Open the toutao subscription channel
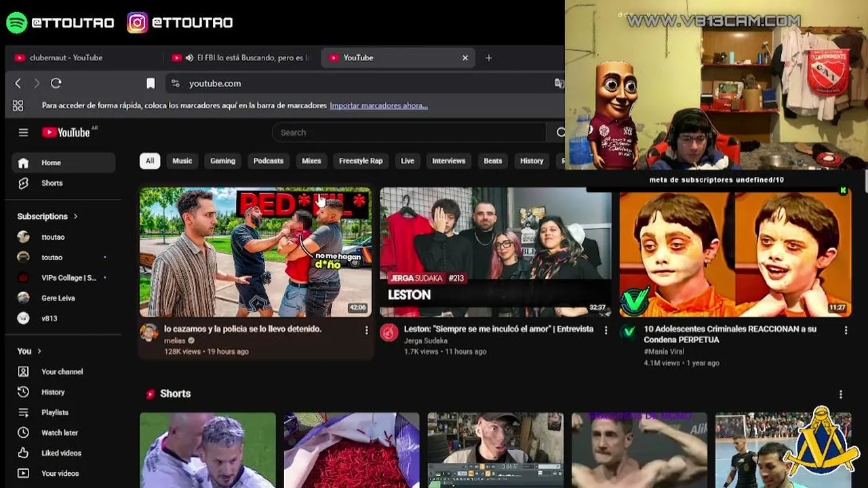The image size is (868, 488). (64, 258)
